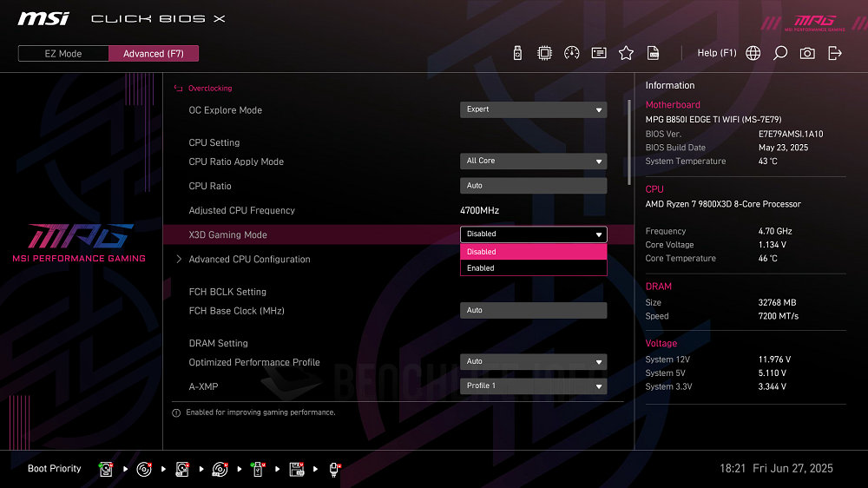Select the network cable boot icon
868x488 pixels.
click(334, 469)
